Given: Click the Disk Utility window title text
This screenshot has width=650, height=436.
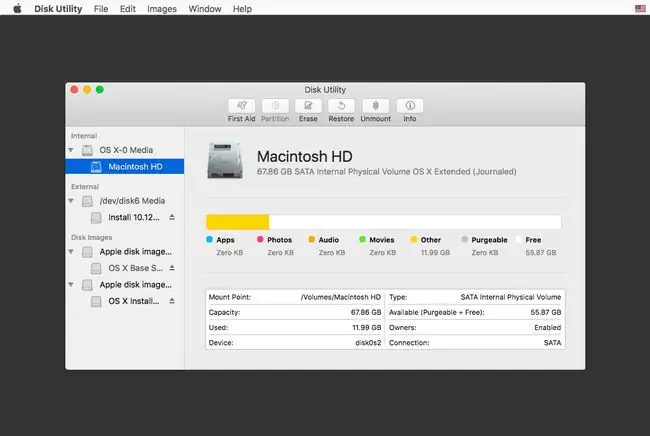Looking at the screenshot, I should click(x=325, y=90).
